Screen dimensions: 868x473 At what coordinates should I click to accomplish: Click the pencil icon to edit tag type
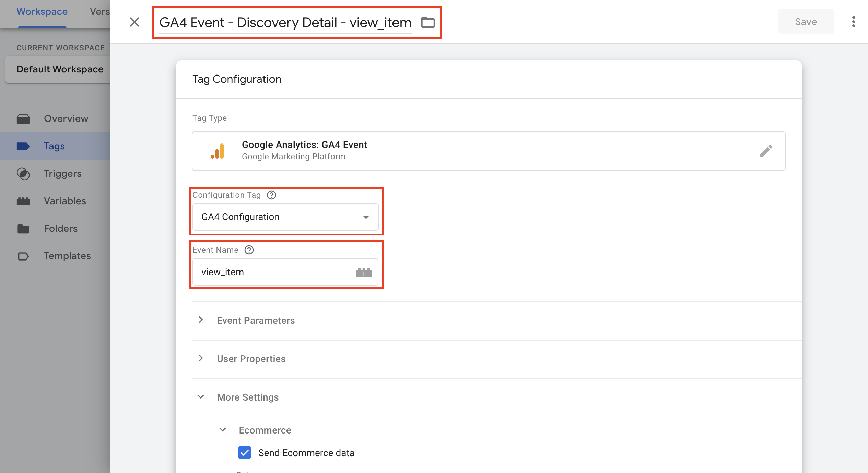pos(766,151)
